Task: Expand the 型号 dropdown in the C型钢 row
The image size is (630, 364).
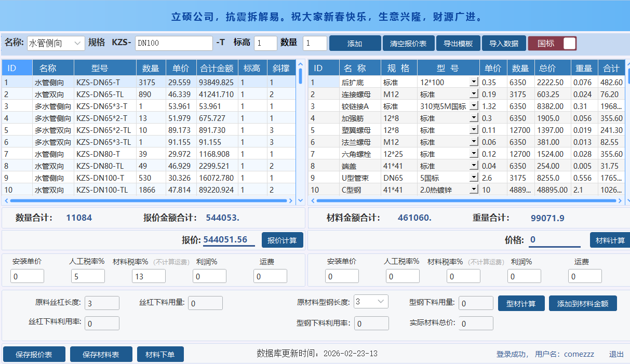Action: [x=473, y=190]
